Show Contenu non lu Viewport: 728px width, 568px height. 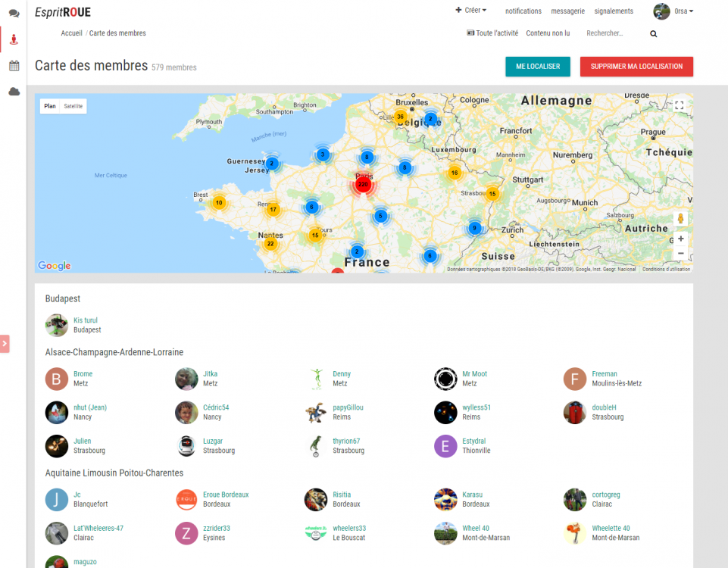coord(548,33)
